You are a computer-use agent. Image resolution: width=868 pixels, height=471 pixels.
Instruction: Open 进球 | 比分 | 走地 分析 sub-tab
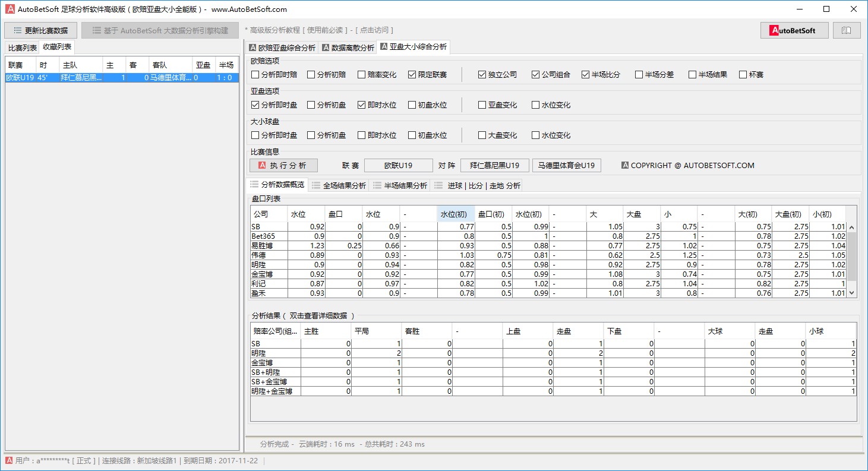(478, 185)
